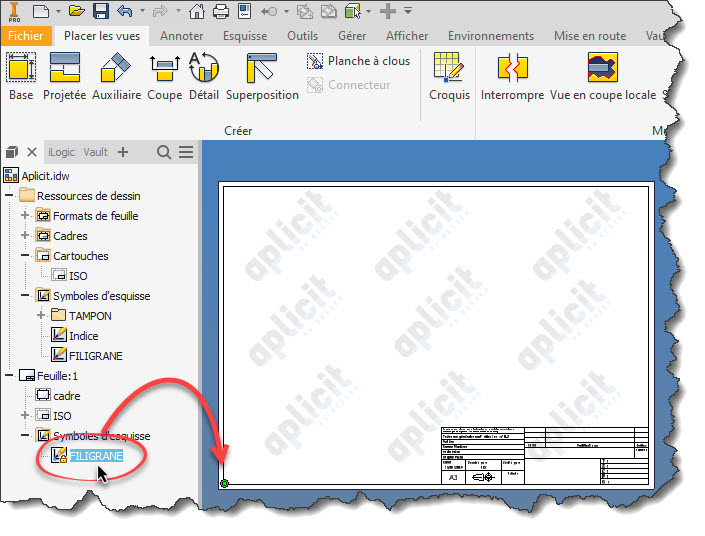Choose the Superposition view tool
This screenshot has width=705, height=536.
(262, 77)
